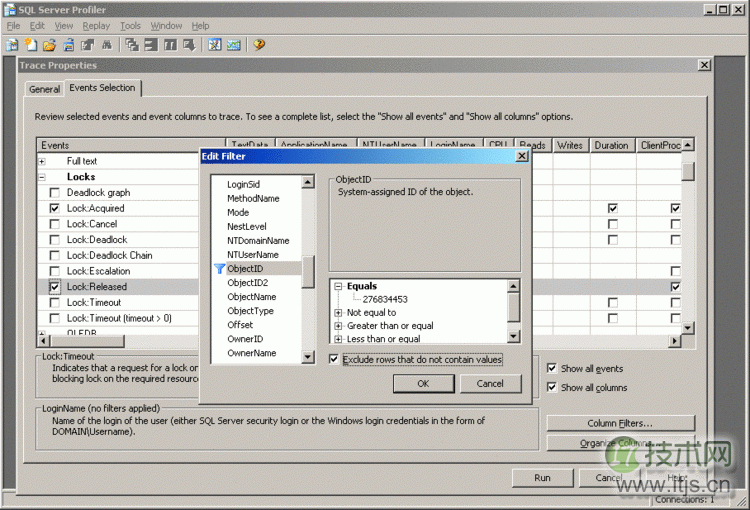Expand the Greater than or equal criterion
Screen dimensions: 750x510
click(x=338, y=326)
